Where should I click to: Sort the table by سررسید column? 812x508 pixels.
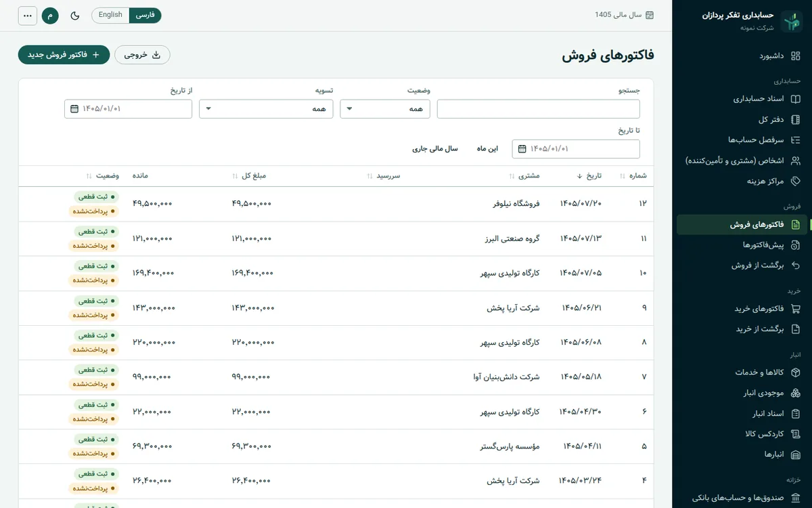(x=384, y=175)
